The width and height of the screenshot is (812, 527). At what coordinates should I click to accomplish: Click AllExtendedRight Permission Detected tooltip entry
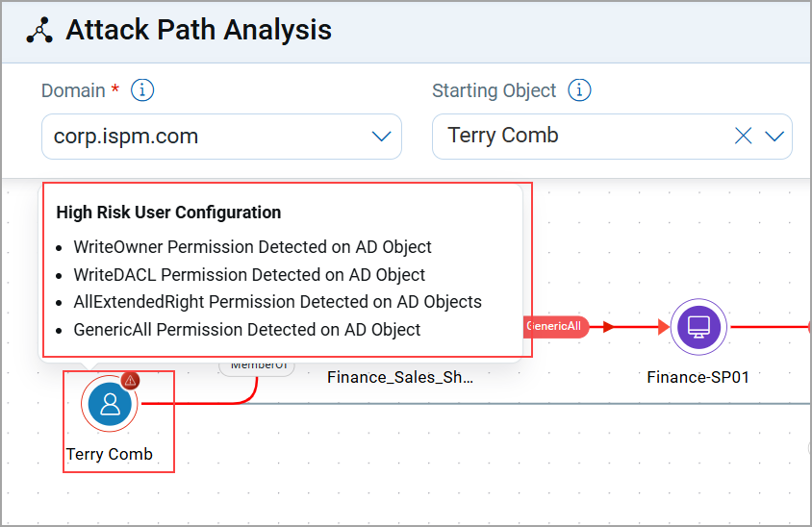pos(277,302)
